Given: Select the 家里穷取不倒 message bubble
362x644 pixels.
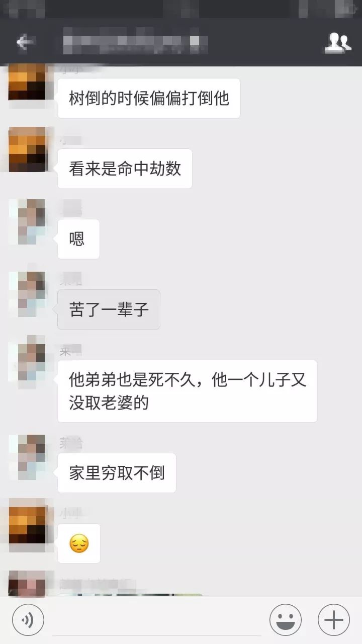Looking at the screenshot, I should pos(117,473).
